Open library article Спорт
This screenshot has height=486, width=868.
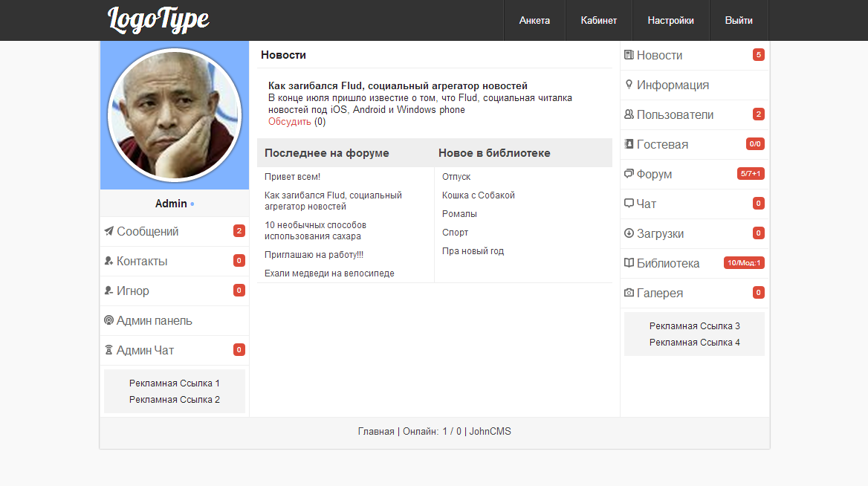tap(455, 233)
